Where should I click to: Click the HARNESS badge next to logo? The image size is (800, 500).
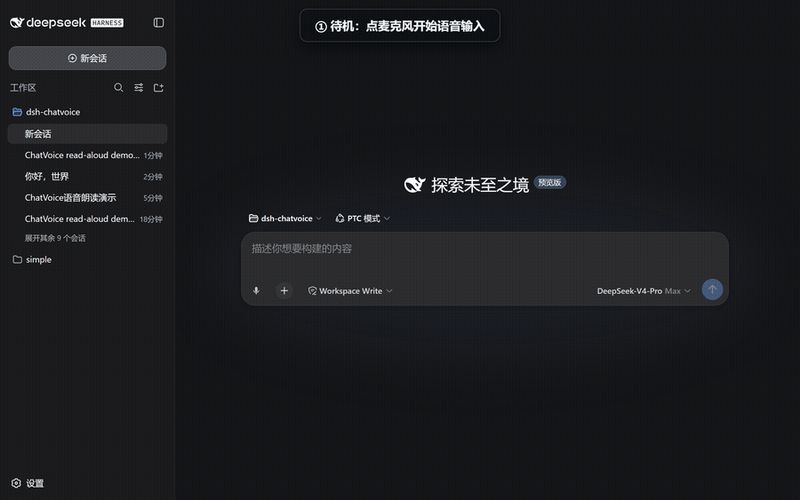tap(107, 23)
